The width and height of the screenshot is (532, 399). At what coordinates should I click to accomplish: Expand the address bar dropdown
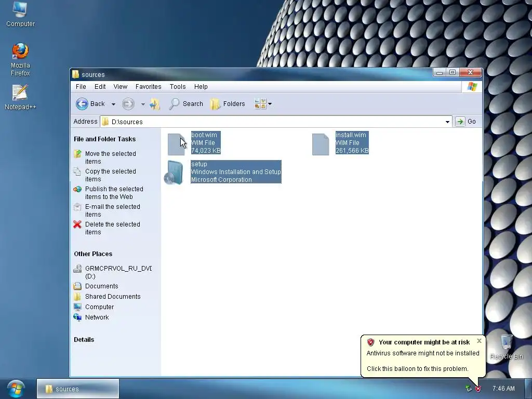[447, 122]
